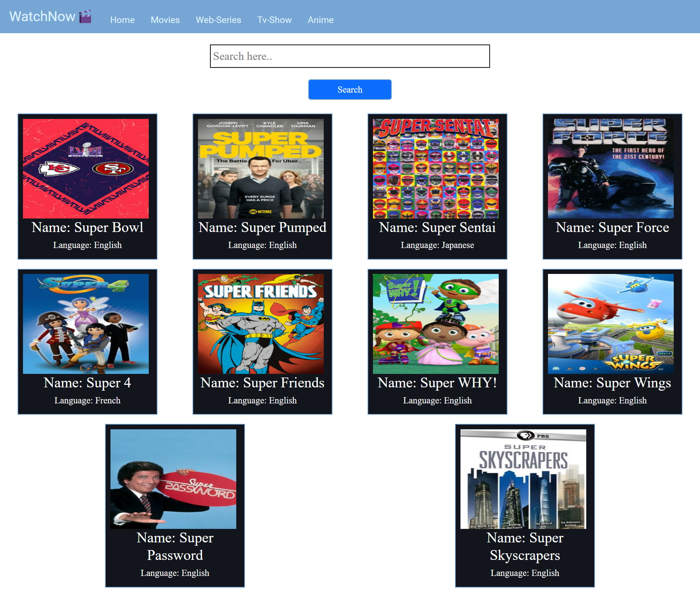Image resolution: width=700 pixels, height=592 pixels.
Task: Choose the Super 4 poster thumbnail
Action: (86, 324)
